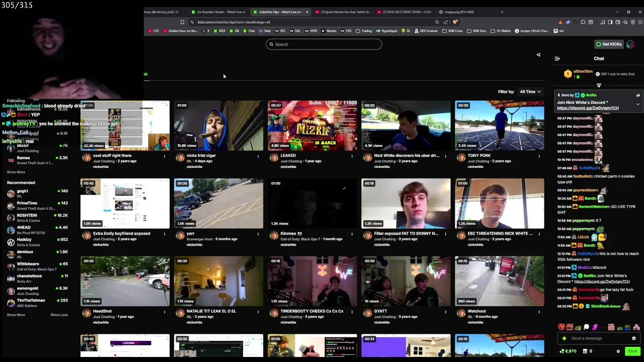Screen dimensions: 644x362
Task: Click the green Chat send button
Action: tap(632, 351)
